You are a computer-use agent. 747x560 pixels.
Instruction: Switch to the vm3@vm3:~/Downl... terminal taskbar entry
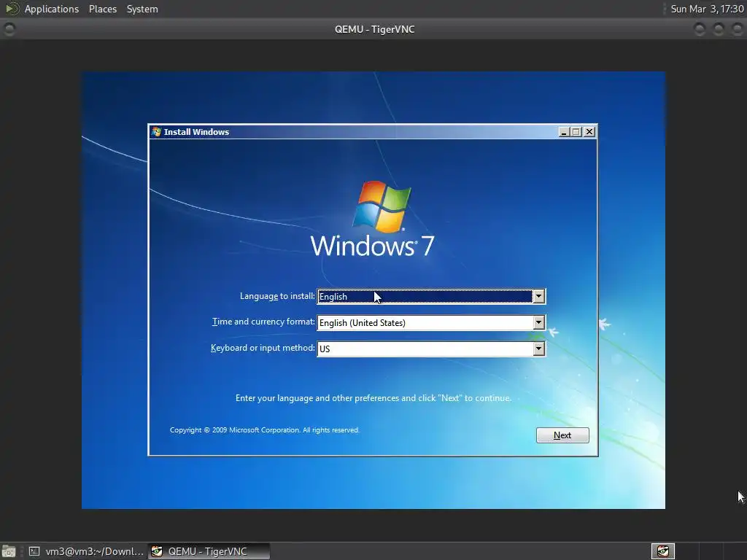[86, 551]
